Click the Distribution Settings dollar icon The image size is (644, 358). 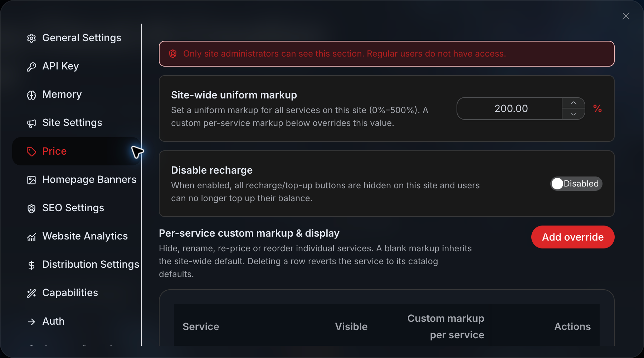(31, 265)
